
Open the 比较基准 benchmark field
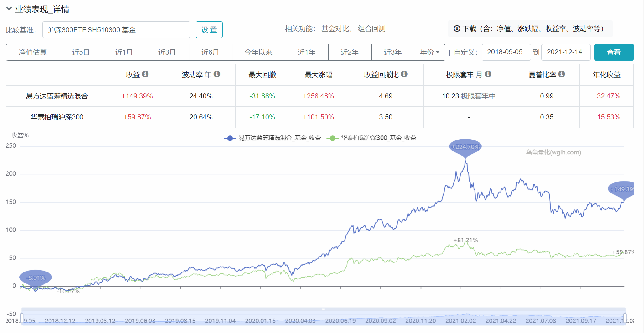click(116, 30)
